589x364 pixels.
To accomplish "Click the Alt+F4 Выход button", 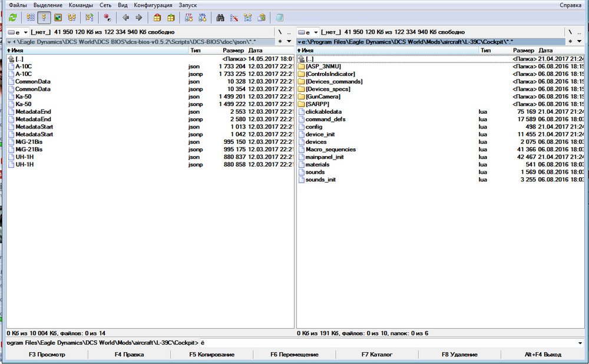I will (x=543, y=354).
